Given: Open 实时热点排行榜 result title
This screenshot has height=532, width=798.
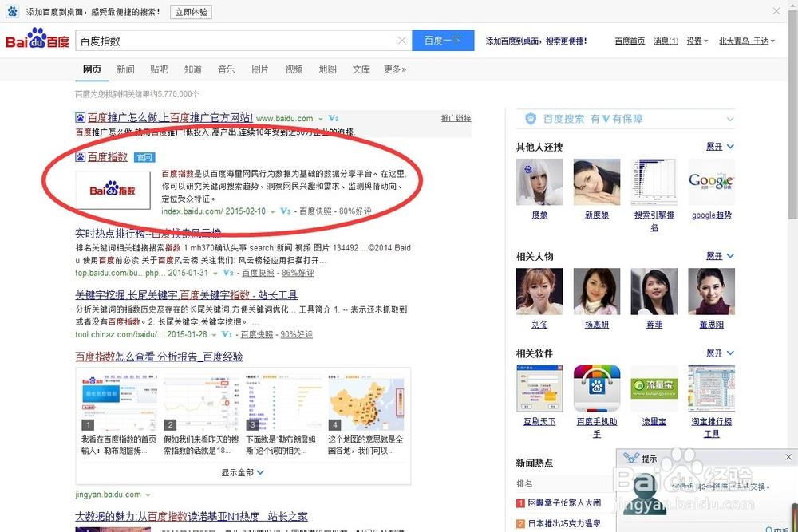Looking at the screenshot, I should (x=148, y=233).
